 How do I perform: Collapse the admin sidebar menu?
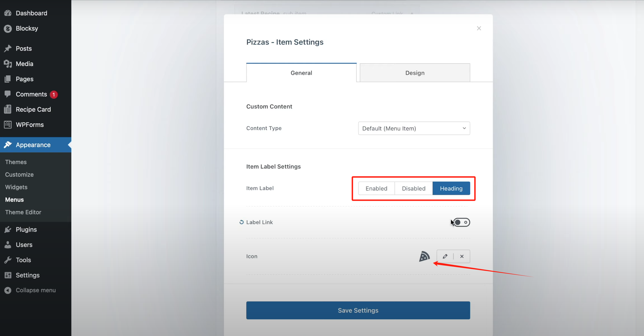36,290
